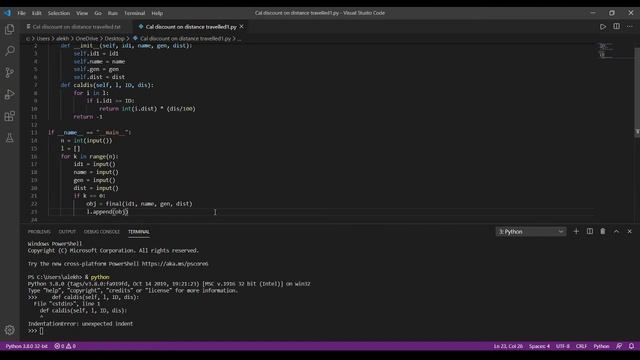Open the Help menu
640x360 pixels.
coord(157,13)
